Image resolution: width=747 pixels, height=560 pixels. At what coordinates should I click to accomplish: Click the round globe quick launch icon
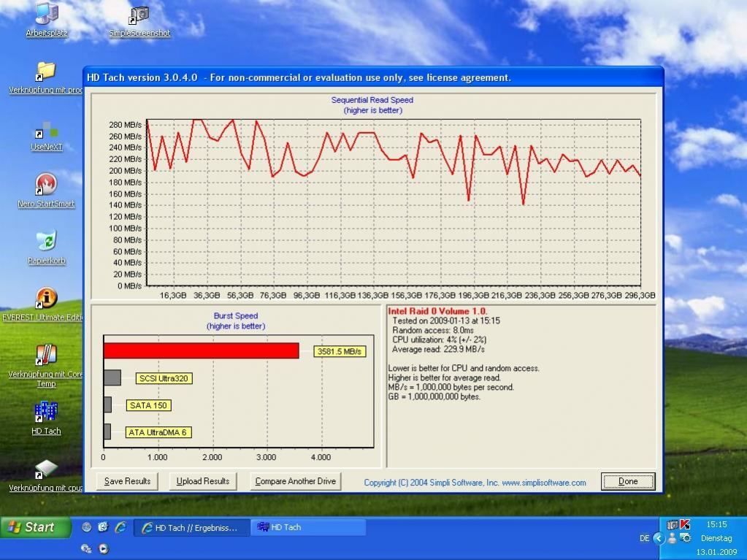87,526
